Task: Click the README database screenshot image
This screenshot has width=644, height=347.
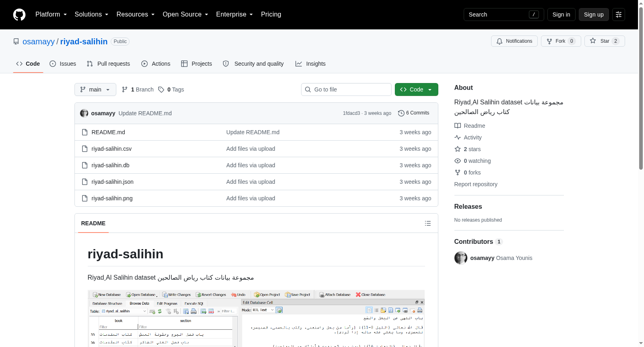Action: click(x=256, y=318)
